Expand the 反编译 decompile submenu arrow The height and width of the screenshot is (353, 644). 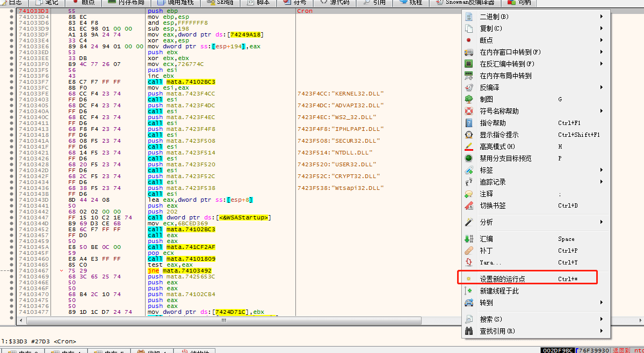(601, 87)
